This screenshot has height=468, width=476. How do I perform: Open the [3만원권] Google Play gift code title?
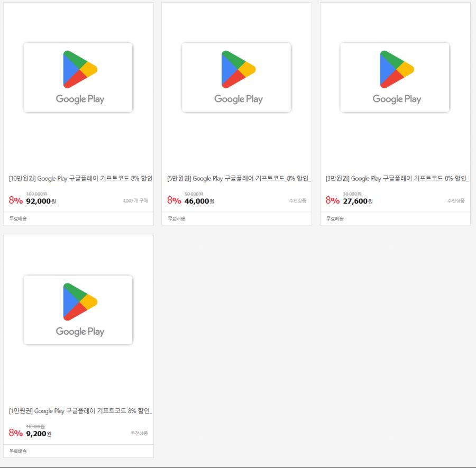click(397, 179)
